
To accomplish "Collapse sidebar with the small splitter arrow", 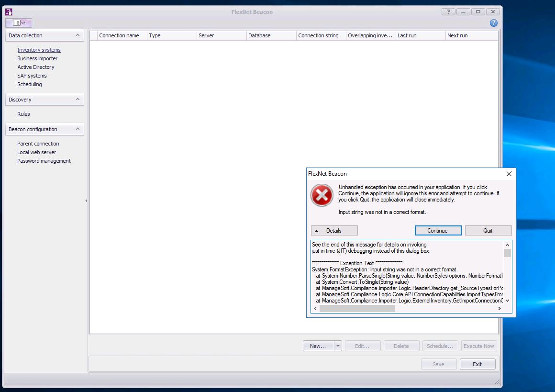I will point(87,201).
